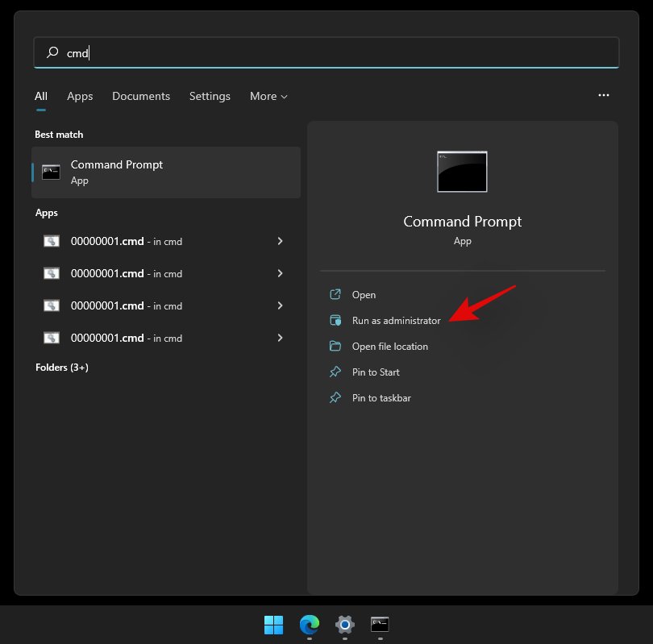653x644 pixels.
Task: Choose Open file location
Action: click(x=389, y=347)
